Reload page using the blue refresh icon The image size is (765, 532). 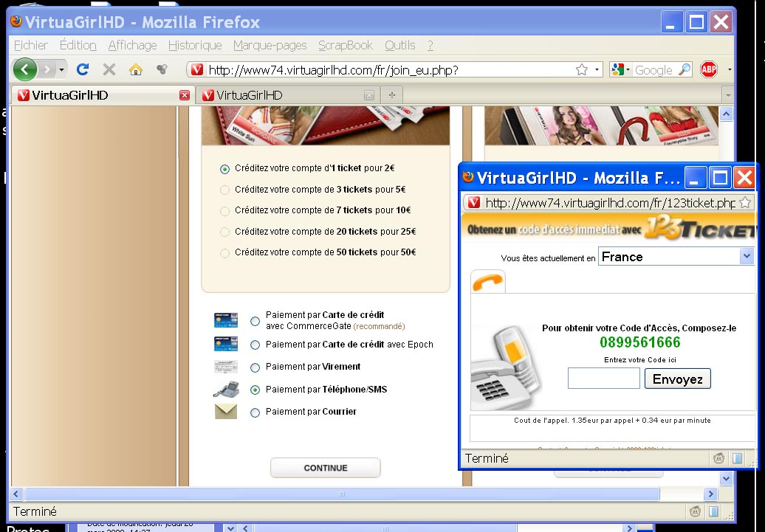(83, 70)
